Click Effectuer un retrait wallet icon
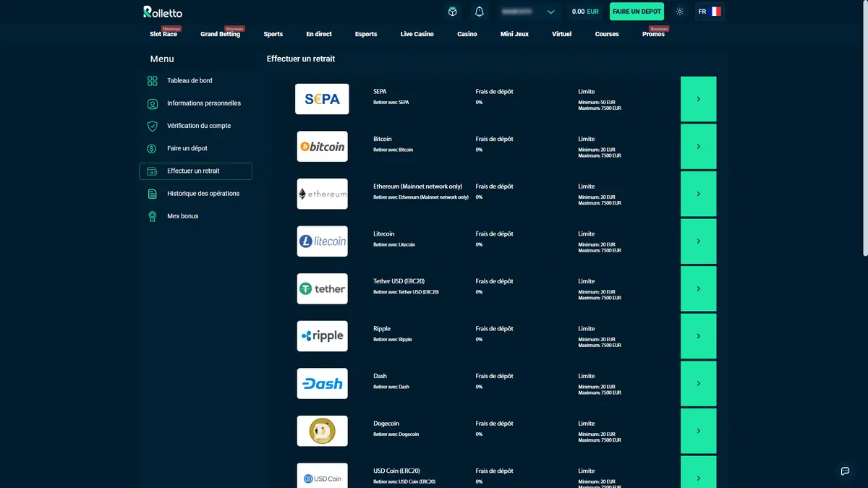The width and height of the screenshot is (868, 488). [x=152, y=171]
